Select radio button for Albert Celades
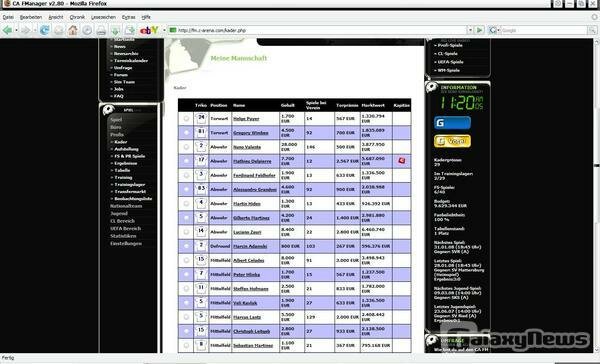This screenshot has width=600, height=364. 186,260
